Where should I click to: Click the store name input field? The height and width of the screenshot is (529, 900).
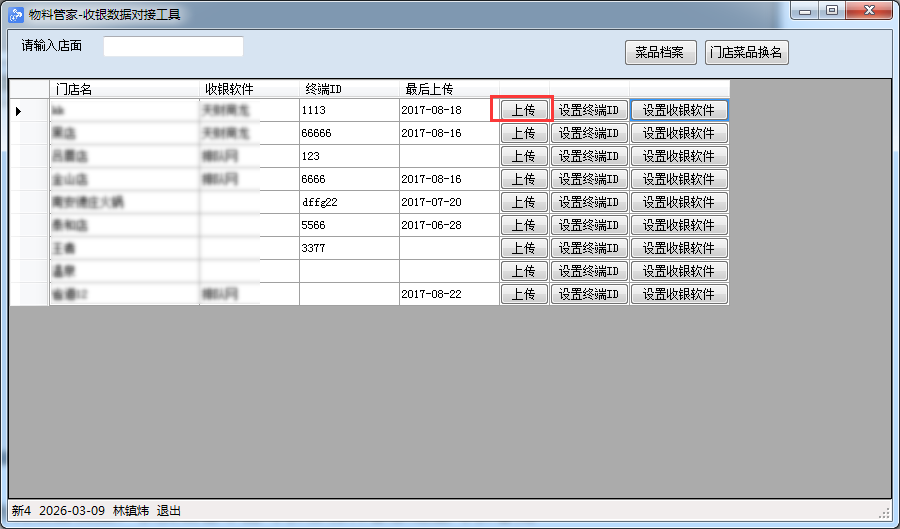(173, 47)
